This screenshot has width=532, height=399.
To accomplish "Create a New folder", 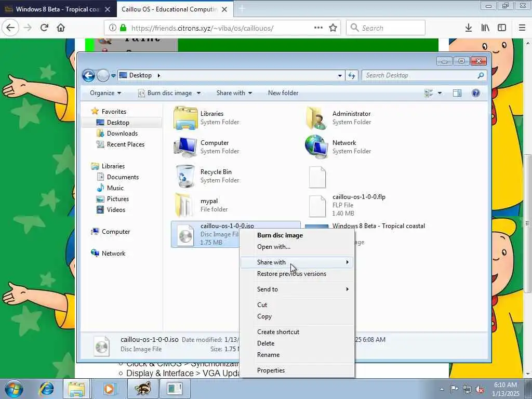I will 283,93.
